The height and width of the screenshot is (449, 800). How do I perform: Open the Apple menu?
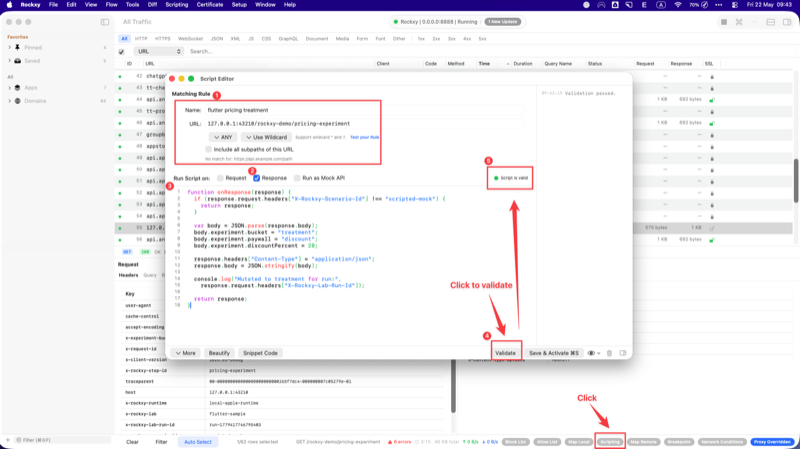(x=9, y=5)
